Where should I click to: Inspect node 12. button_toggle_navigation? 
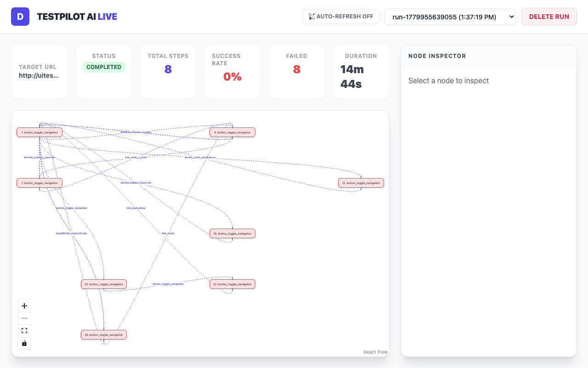pos(361,183)
